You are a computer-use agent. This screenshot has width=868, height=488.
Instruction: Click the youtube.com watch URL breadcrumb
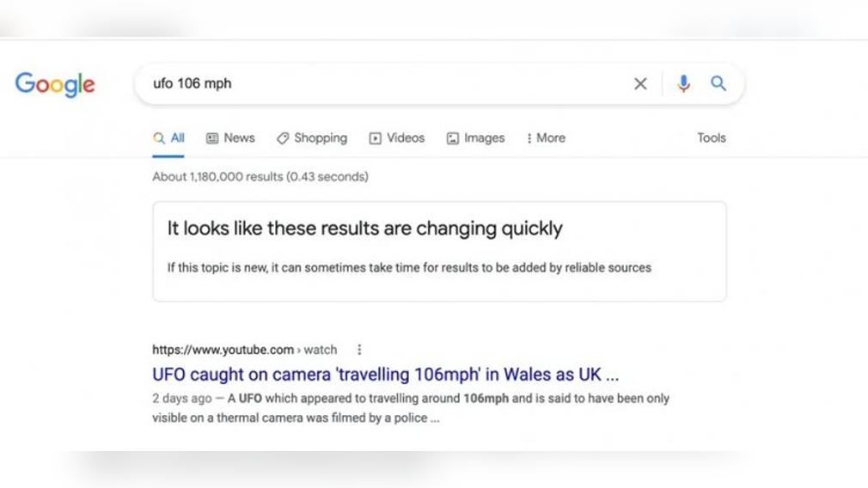(244, 350)
